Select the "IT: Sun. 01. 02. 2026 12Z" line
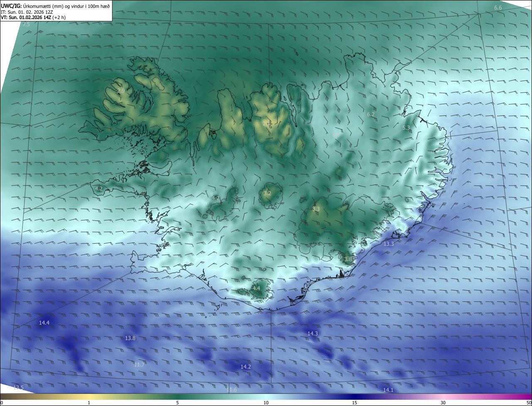 27,12
